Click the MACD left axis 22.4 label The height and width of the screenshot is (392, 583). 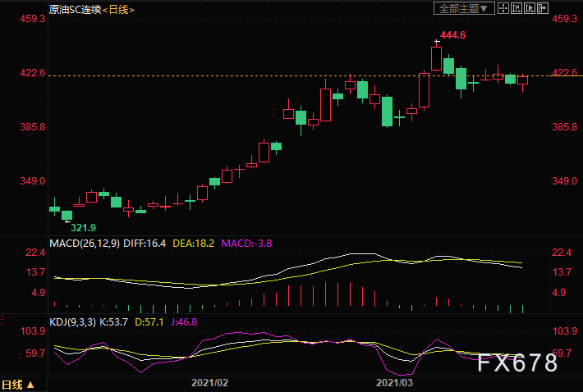click(x=35, y=253)
